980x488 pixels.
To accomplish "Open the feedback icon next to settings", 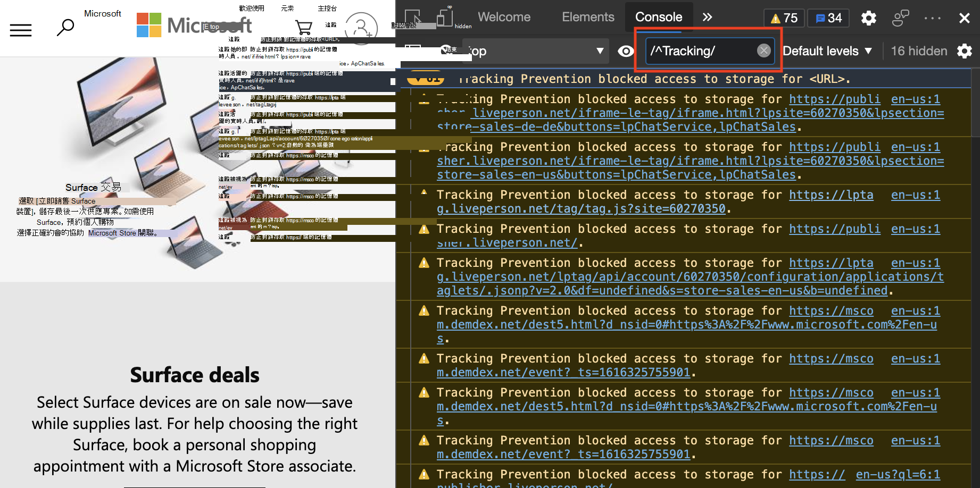I will [900, 18].
